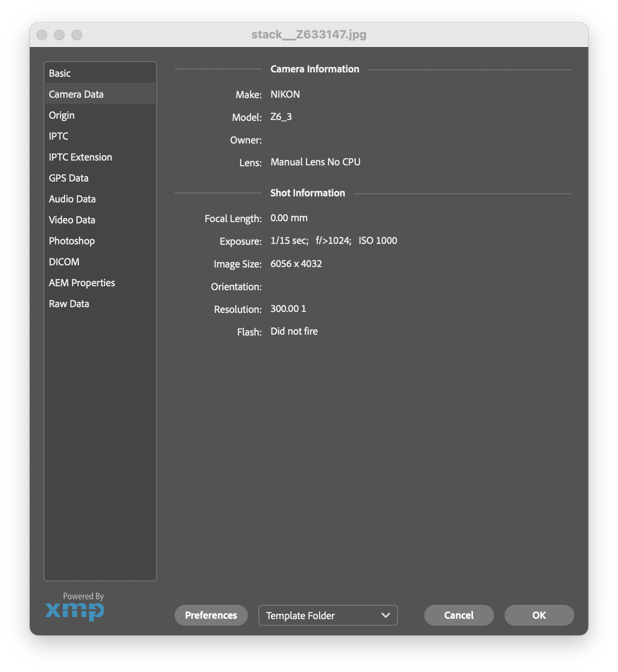Cancel the file info dialog
The width and height of the screenshot is (618, 672).
pos(459,615)
